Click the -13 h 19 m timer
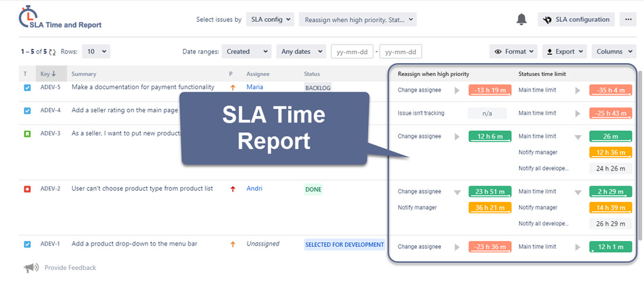644x283 pixels. pyautogui.click(x=490, y=90)
